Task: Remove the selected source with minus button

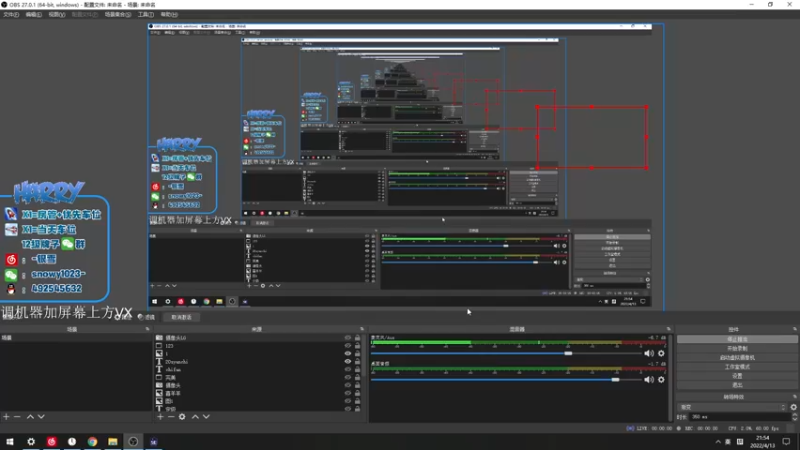Action: (x=171, y=417)
